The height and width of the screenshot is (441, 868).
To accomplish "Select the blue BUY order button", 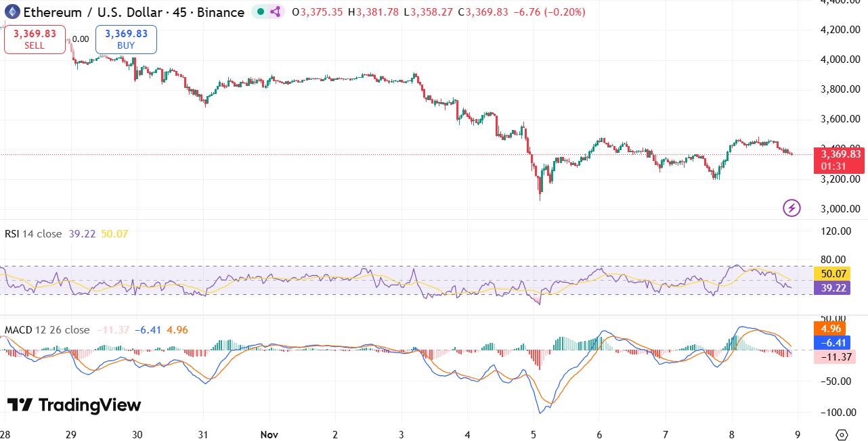I will coord(125,39).
